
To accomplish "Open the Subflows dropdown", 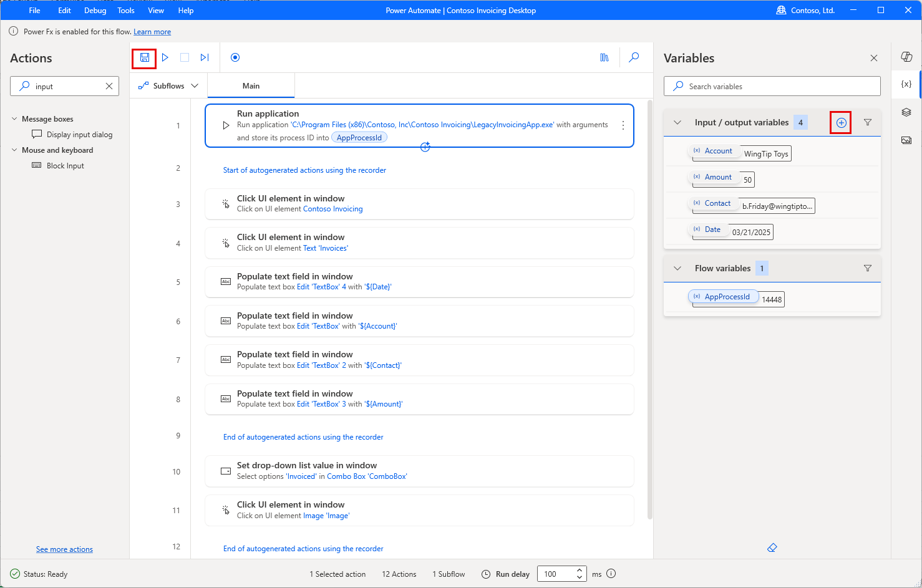I will pyautogui.click(x=168, y=85).
